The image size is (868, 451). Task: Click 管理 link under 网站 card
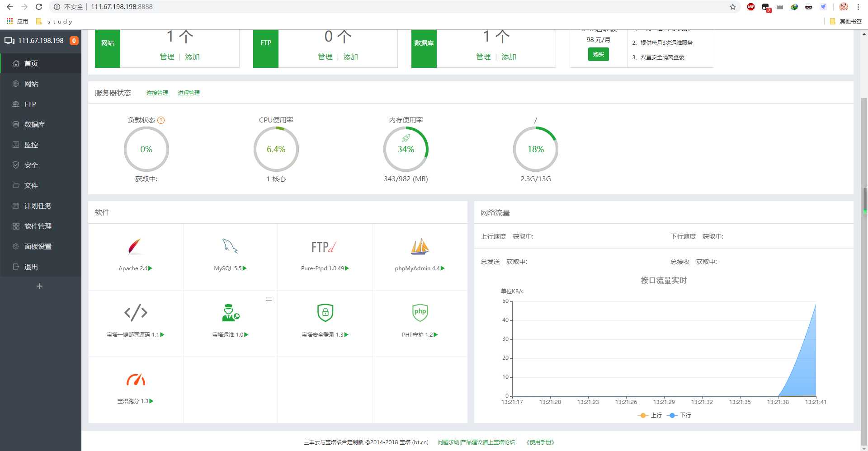pyautogui.click(x=167, y=57)
